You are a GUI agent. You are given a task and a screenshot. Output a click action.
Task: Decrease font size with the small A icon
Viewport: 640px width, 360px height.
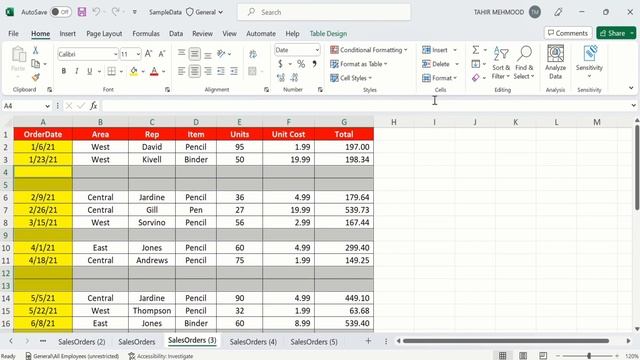[x=162, y=54]
